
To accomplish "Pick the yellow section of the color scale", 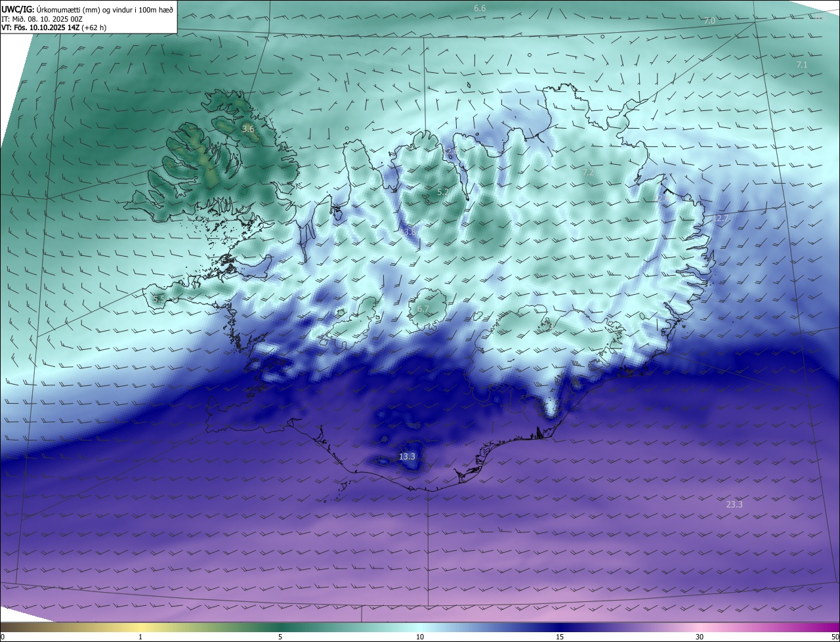I will click(140, 628).
